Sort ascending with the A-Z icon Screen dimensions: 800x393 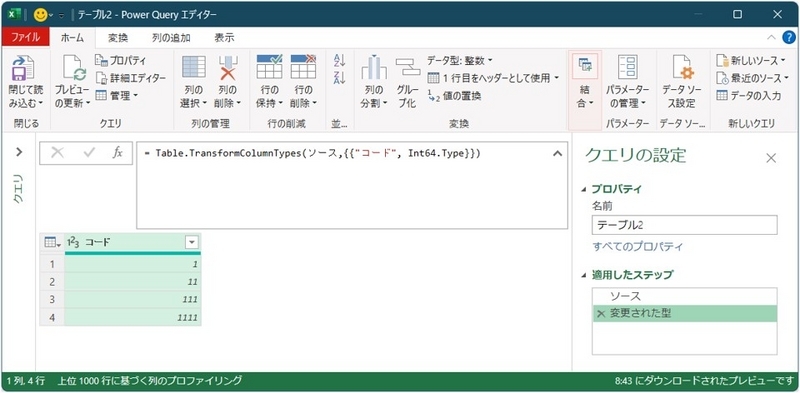coord(340,60)
